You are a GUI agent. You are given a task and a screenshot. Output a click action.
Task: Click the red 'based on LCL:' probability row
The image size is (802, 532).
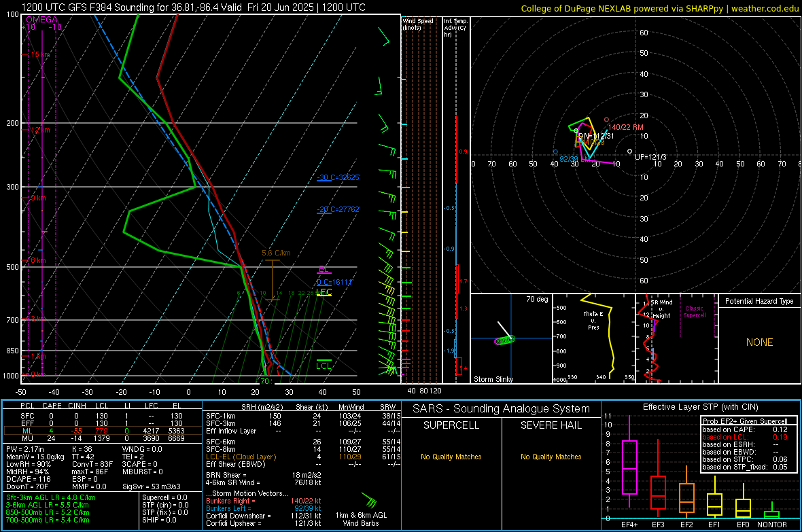[x=745, y=437]
